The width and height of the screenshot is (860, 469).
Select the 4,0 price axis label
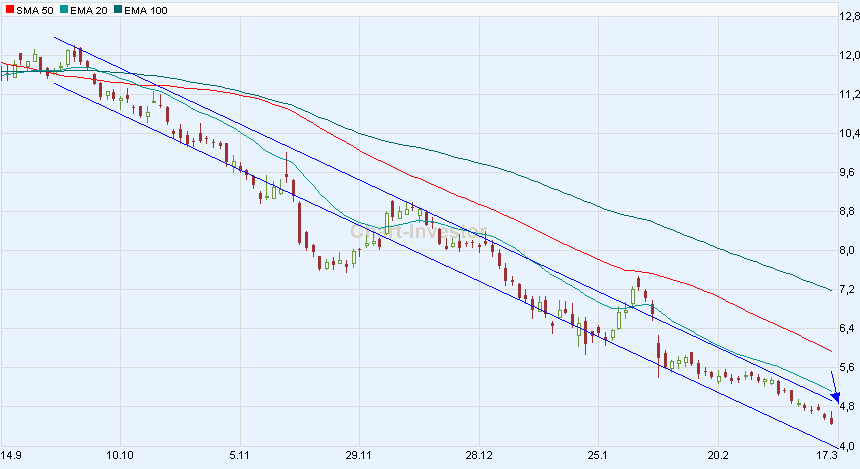click(848, 445)
